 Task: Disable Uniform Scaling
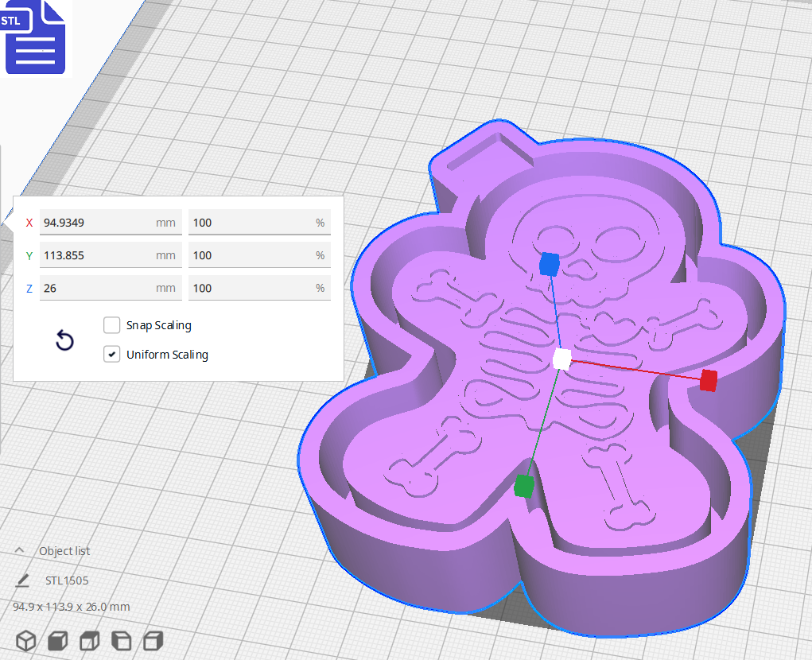111,354
